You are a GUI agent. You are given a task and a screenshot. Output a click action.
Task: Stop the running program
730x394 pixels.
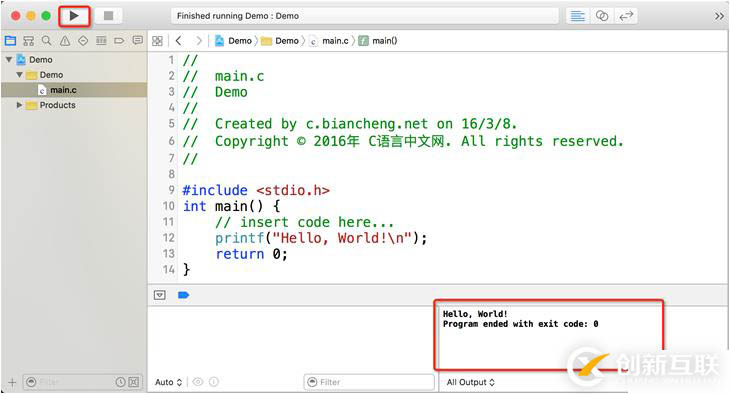pos(108,16)
